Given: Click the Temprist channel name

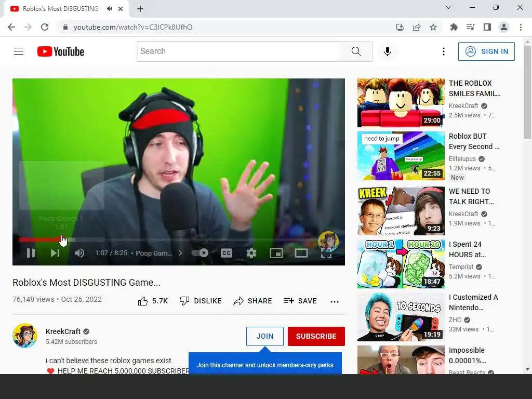Looking at the screenshot, I should [461, 267].
